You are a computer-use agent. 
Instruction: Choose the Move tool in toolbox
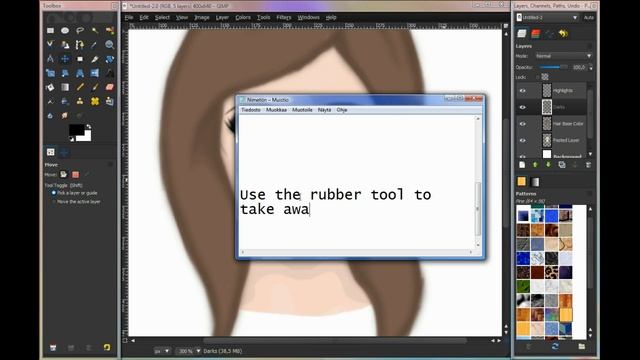click(65, 59)
